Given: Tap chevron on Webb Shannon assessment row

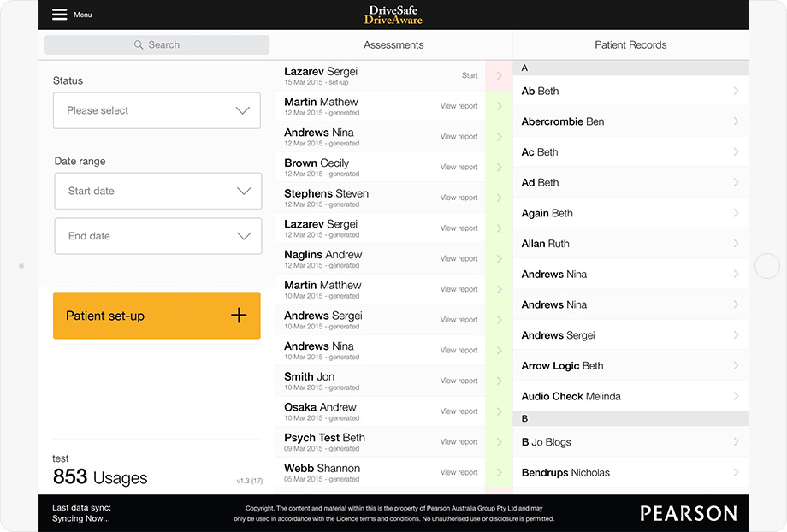Looking at the screenshot, I should pos(499,473).
